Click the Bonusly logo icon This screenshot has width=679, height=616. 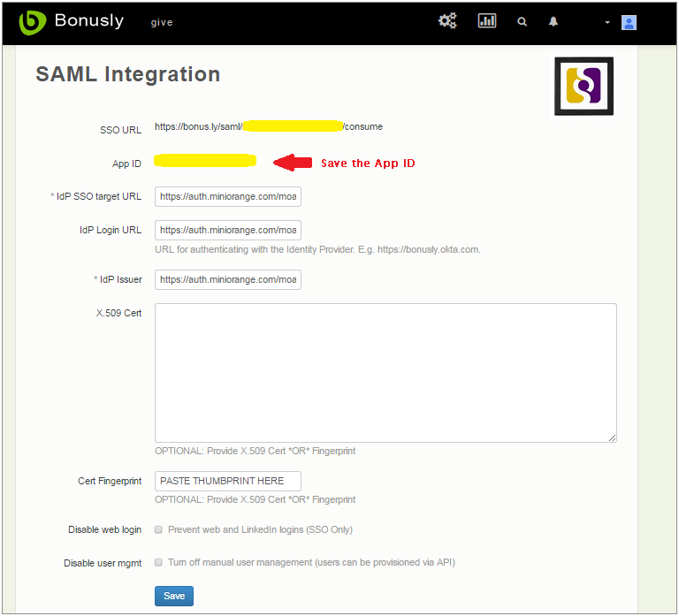tap(33, 21)
